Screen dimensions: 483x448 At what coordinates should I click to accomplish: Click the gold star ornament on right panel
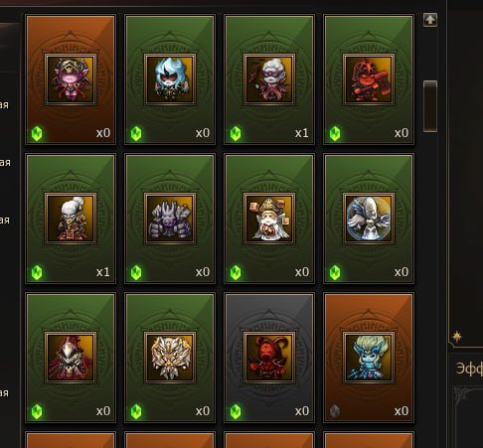(x=457, y=337)
